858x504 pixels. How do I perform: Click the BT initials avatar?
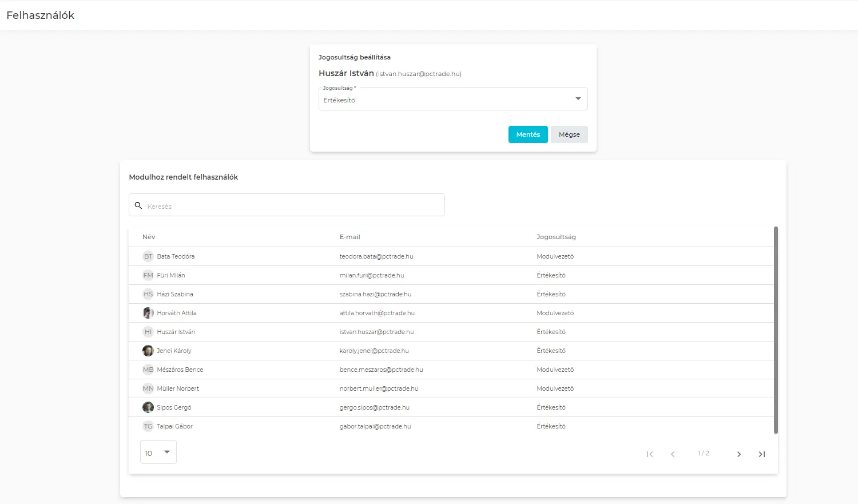tap(148, 256)
